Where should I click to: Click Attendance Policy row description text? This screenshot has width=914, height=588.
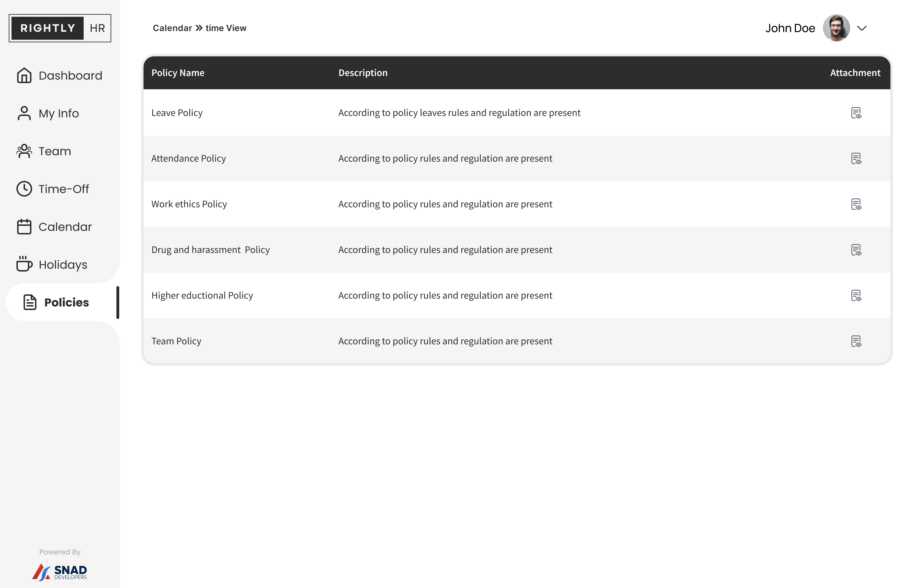coord(445,158)
